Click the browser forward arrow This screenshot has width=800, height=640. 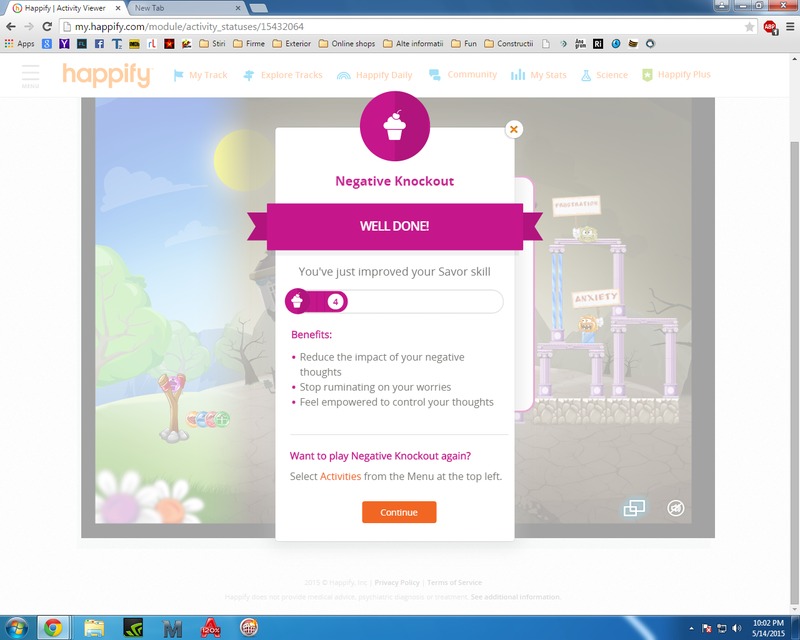[x=29, y=27]
